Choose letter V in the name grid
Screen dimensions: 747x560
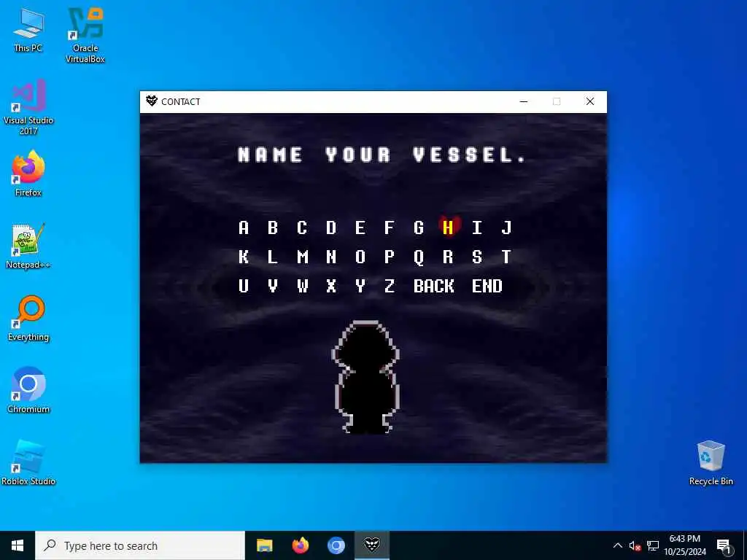[x=273, y=286]
